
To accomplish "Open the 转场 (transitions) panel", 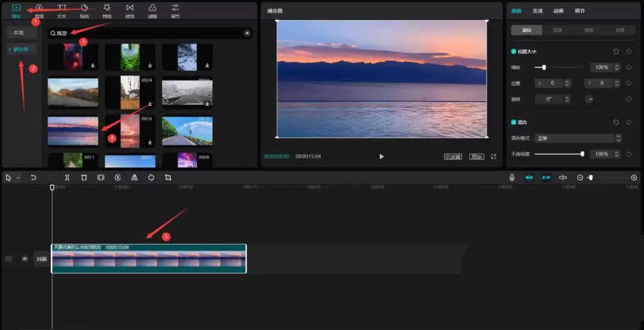I will (x=129, y=10).
